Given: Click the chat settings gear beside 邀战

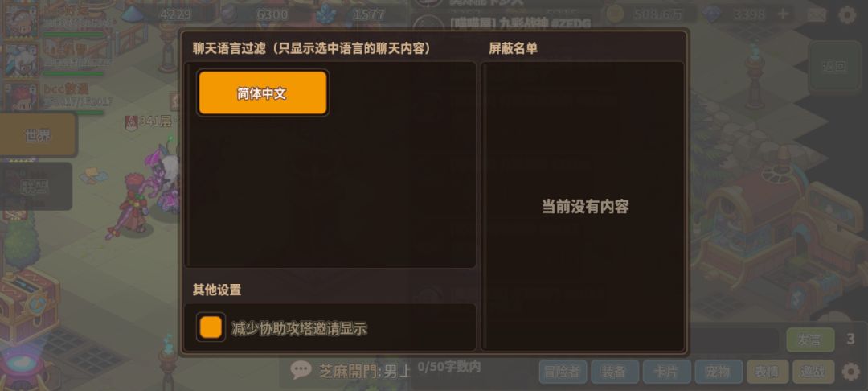Looking at the screenshot, I should point(851,372).
